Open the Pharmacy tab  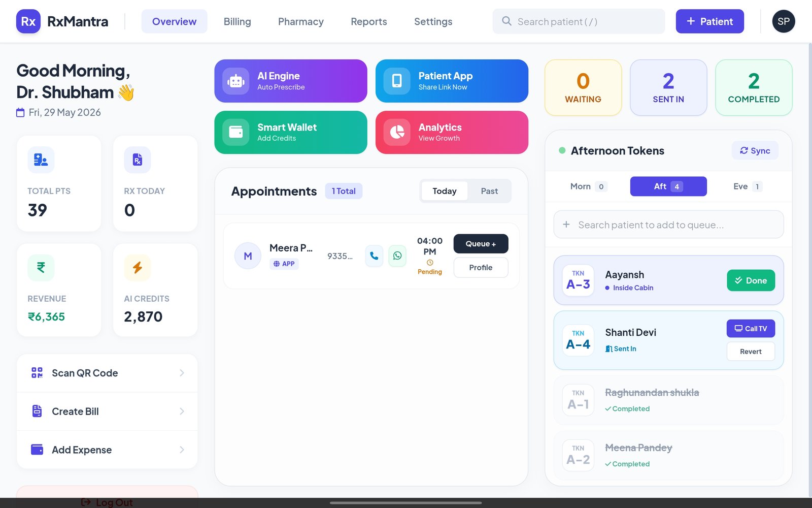point(301,21)
